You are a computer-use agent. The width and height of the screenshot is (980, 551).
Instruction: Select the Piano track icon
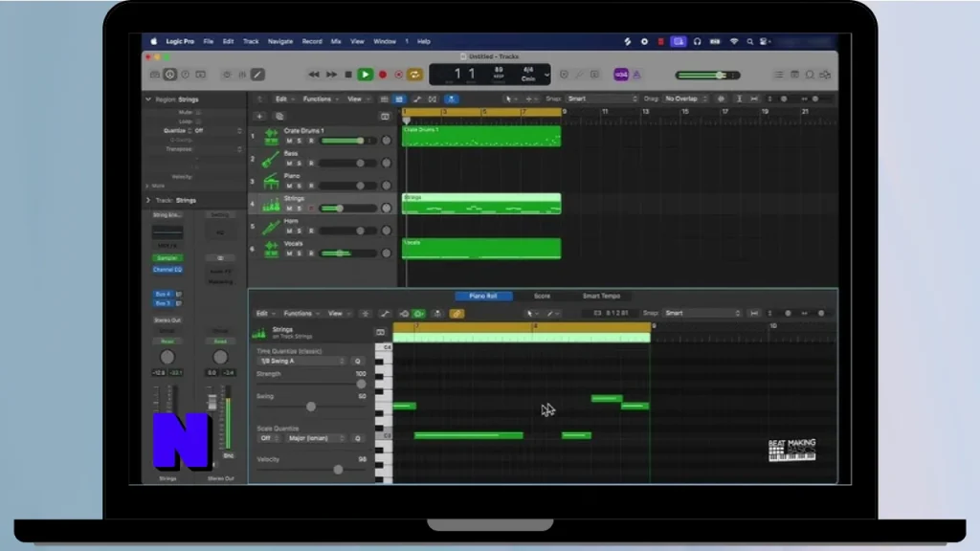(271, 181)
